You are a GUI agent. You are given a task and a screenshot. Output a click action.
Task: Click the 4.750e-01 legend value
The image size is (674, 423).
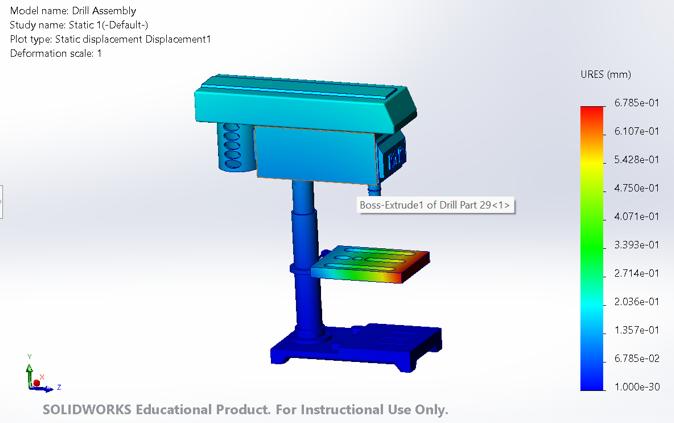coord(636,188)
